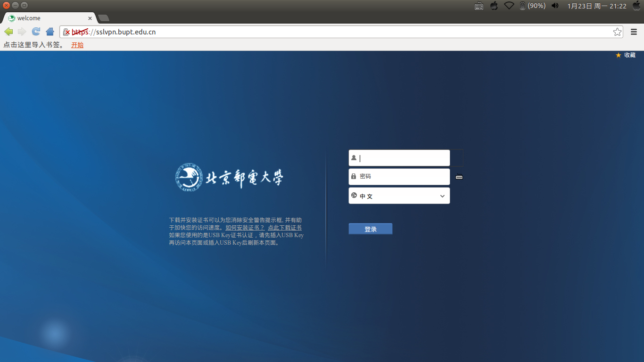This screenshot has width=644, height=362.
Task: Close the browser window
Action: coord(6,5)
